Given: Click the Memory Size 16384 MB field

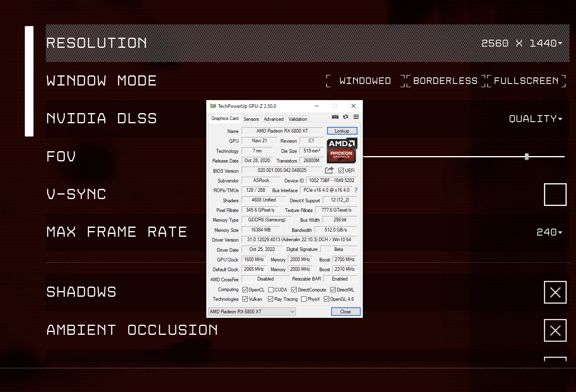Looking at the screenshot, I should (261, 230).
